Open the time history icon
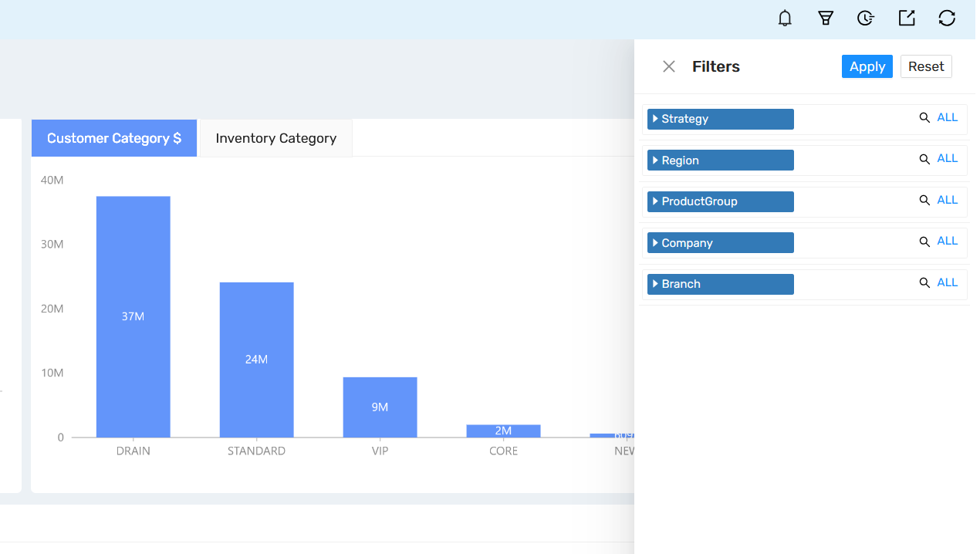980x554 pixels. point(866,18)
